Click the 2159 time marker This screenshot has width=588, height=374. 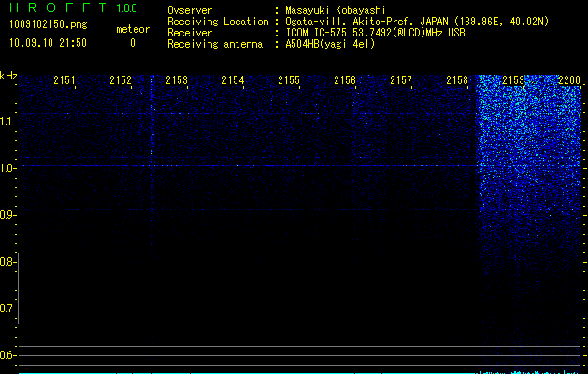click(x=513, y=80)
